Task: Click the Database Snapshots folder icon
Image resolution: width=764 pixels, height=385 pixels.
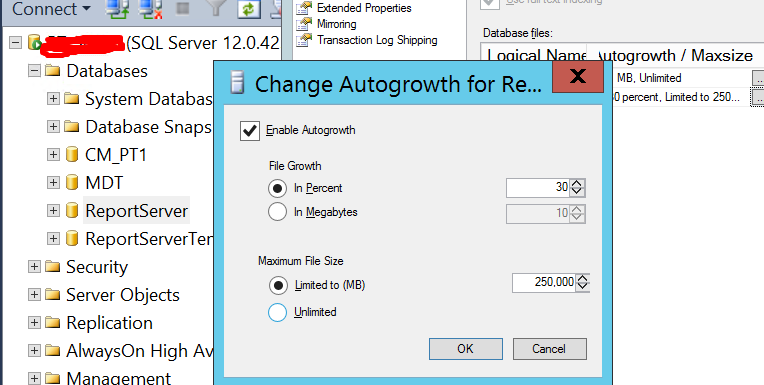Action: click(x=71, y=127)
